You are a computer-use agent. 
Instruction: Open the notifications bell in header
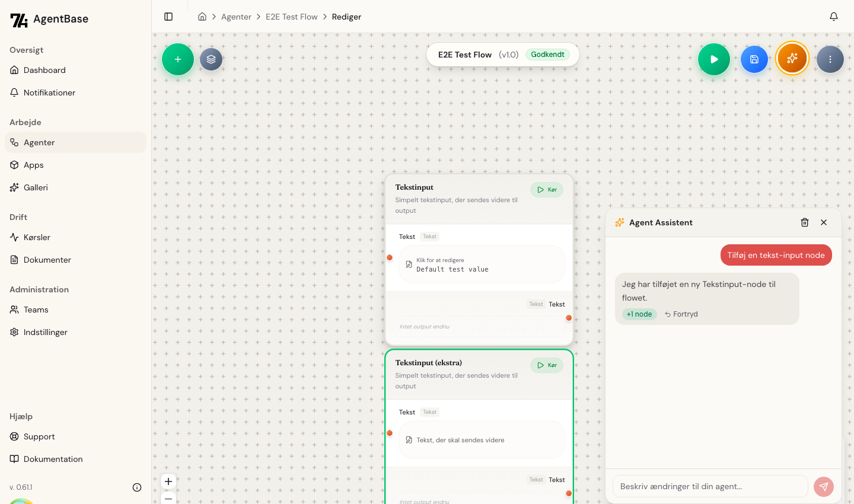834,17
